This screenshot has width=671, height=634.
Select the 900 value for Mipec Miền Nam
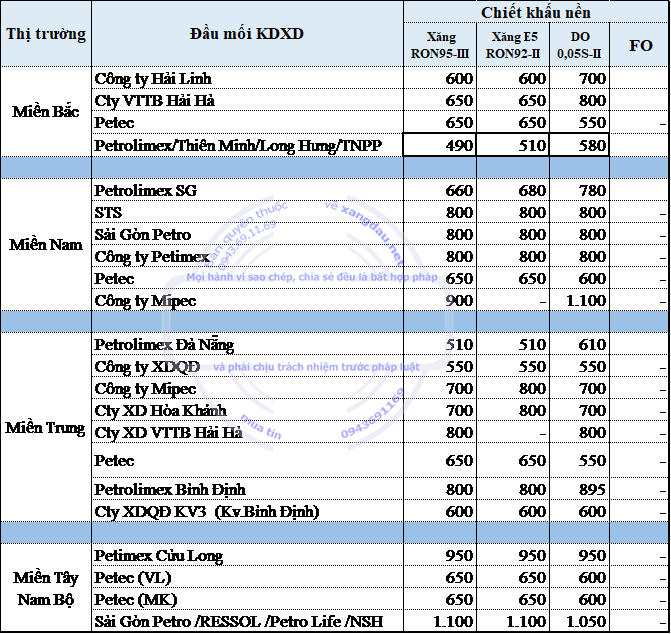[440, 300]
